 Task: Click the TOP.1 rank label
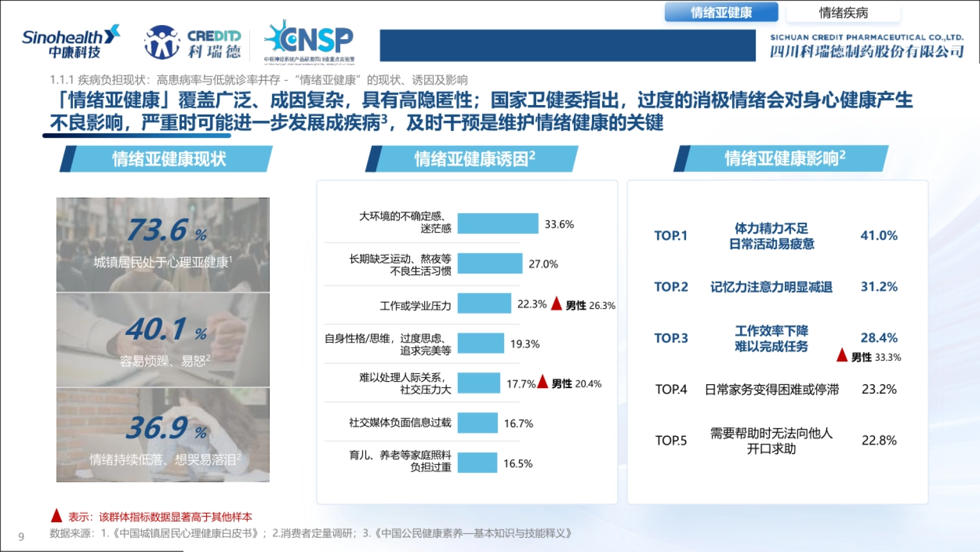(x=671, y=235)
